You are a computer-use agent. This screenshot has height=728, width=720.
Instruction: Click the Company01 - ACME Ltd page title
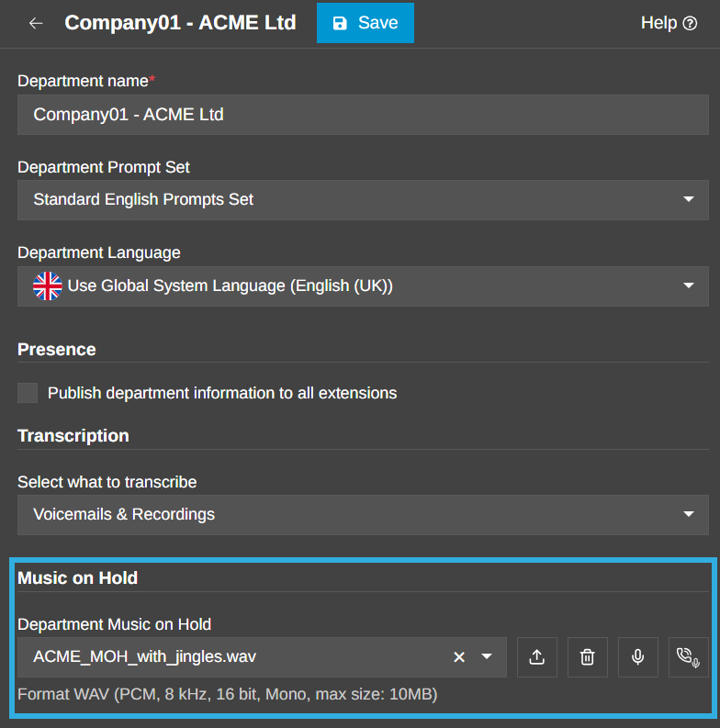point(180,23)
